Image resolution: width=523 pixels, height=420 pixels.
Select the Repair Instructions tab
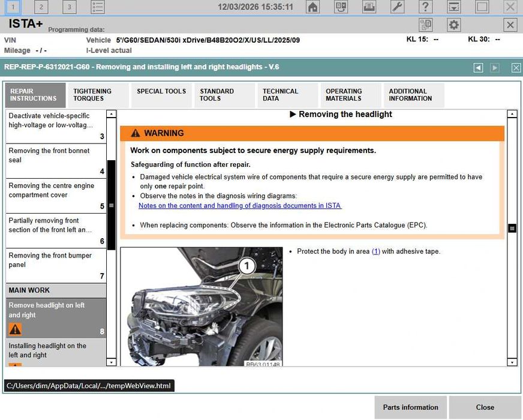click(x=35, y=95)
